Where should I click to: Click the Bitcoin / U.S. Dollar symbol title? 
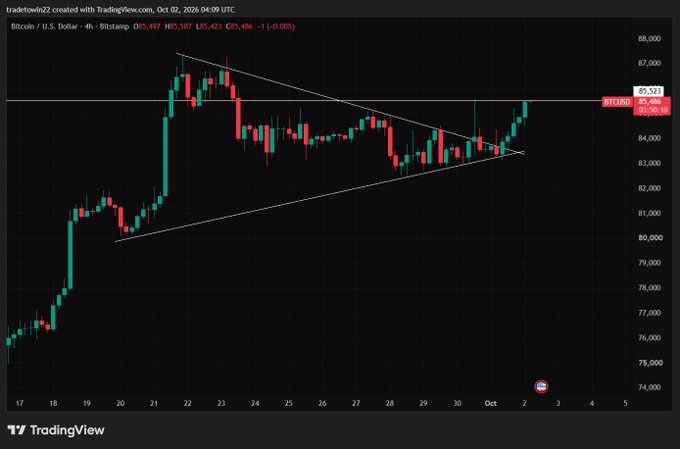(44, 26)
